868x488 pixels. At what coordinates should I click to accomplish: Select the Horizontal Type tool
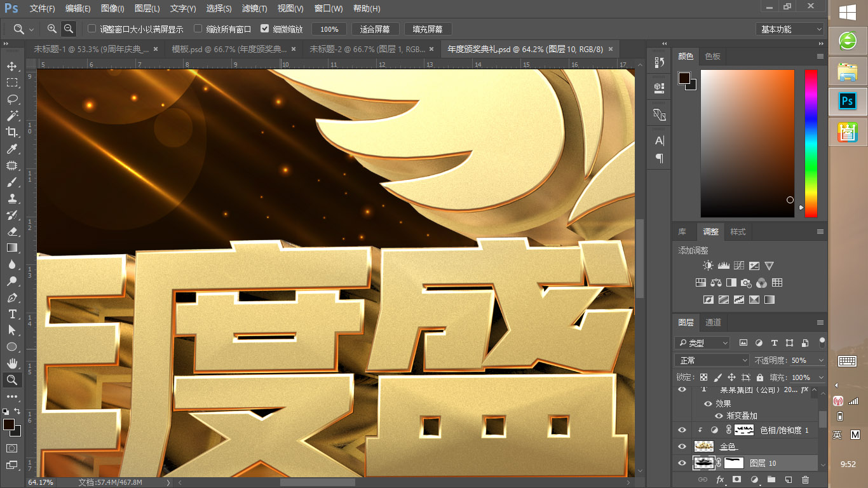12,314
